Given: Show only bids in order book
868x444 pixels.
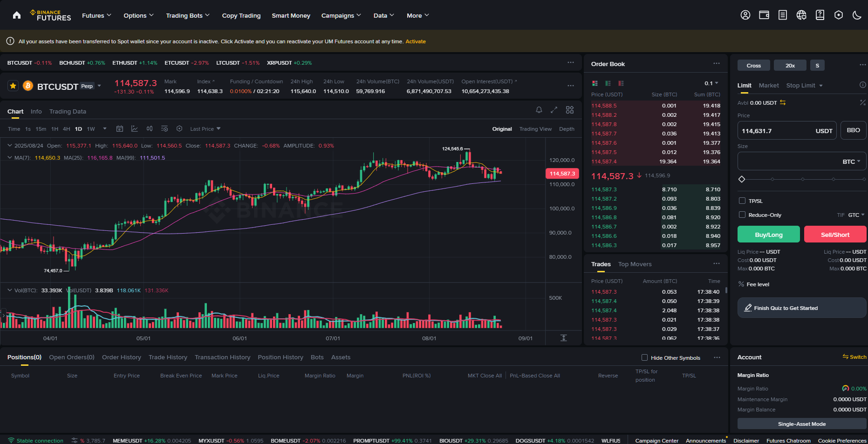Looking at the screenshot, I should click(608, 83).
